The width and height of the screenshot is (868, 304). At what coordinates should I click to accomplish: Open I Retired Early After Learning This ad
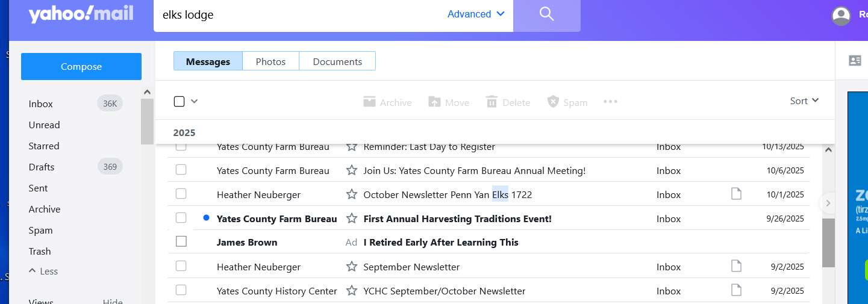point(441,242)
